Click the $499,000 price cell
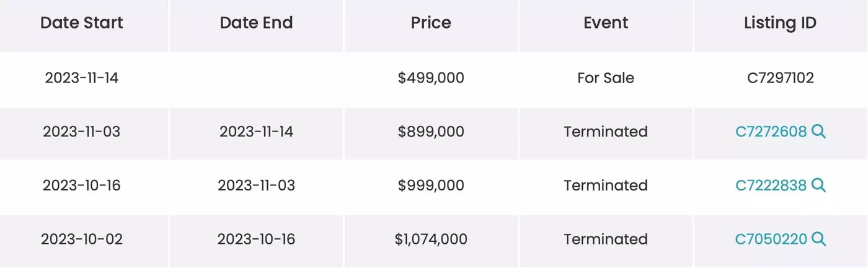 tap(431, 78)
